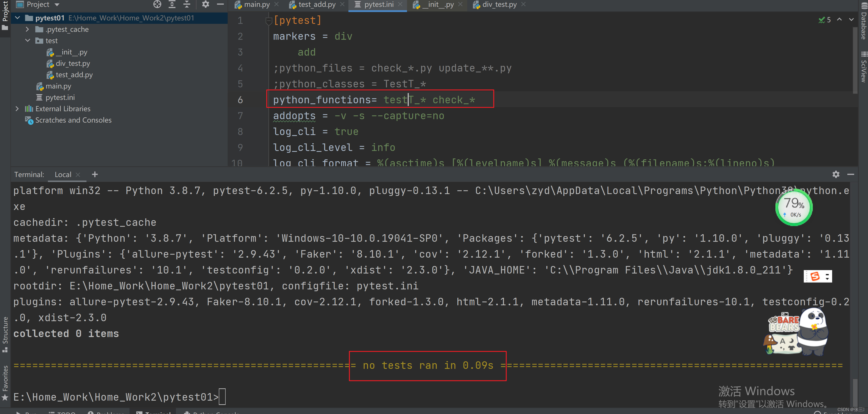Open Project panel settings gear

206,4
